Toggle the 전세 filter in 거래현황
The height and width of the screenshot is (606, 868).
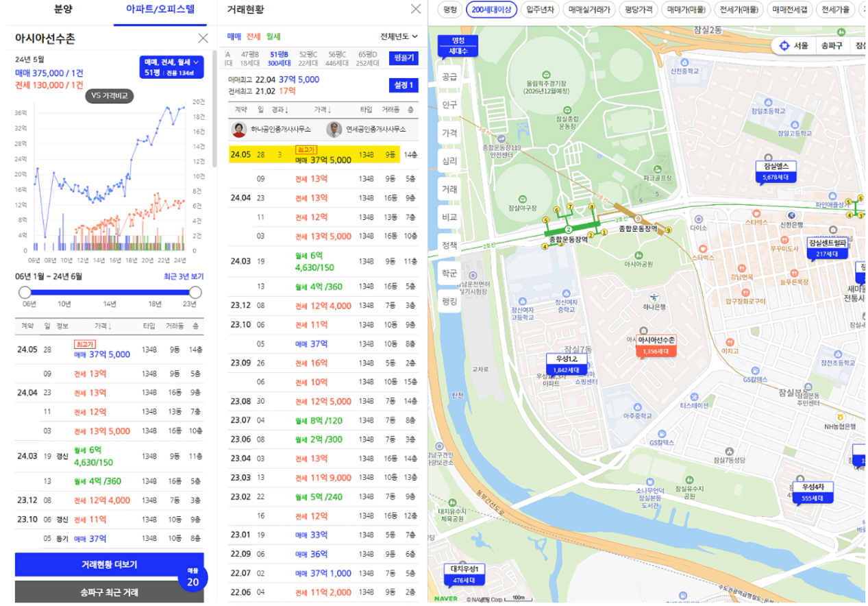tap(253, 36)
